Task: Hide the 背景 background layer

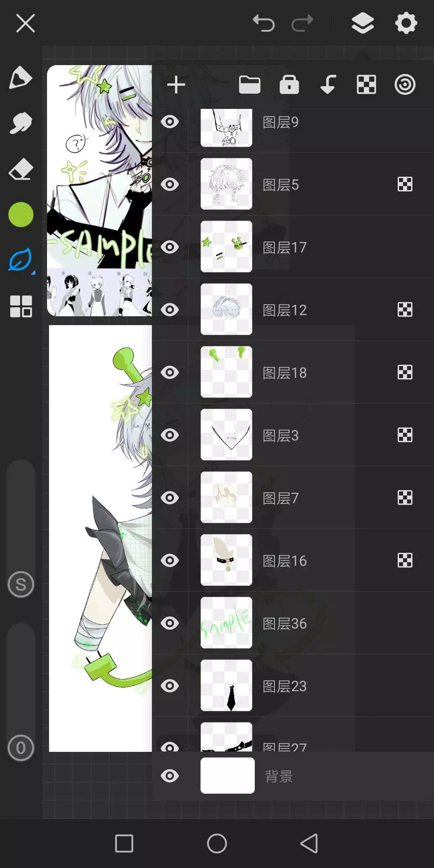Action: click(x=170, y=776)
